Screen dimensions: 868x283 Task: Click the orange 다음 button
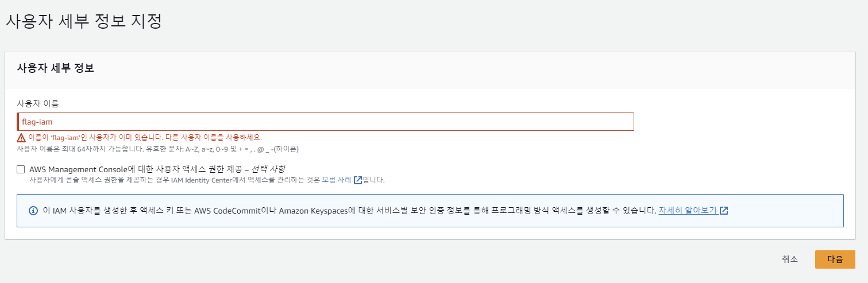tap(835, 259)
